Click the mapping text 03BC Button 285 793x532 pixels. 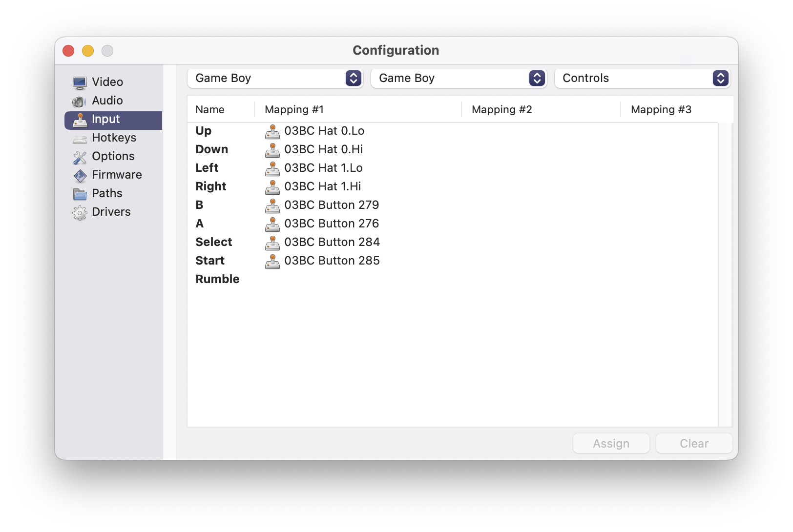point(332,261)
